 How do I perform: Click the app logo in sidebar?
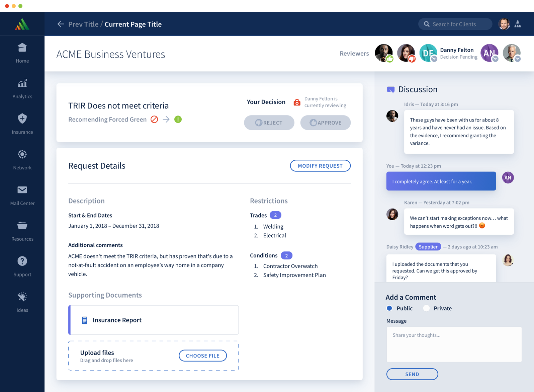pos(22,24)
